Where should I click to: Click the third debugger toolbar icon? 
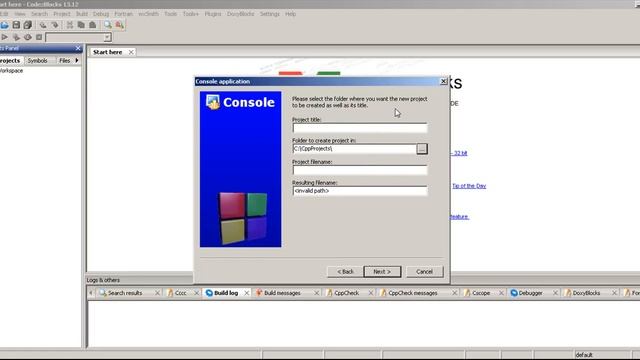pos(28,37)
